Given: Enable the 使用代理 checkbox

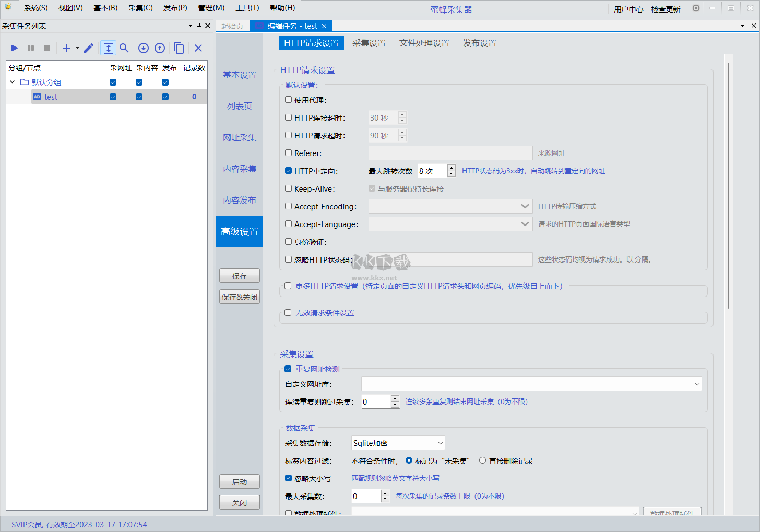Looking at the screenshot, I should pyautogui.click(x=288, y=99).
